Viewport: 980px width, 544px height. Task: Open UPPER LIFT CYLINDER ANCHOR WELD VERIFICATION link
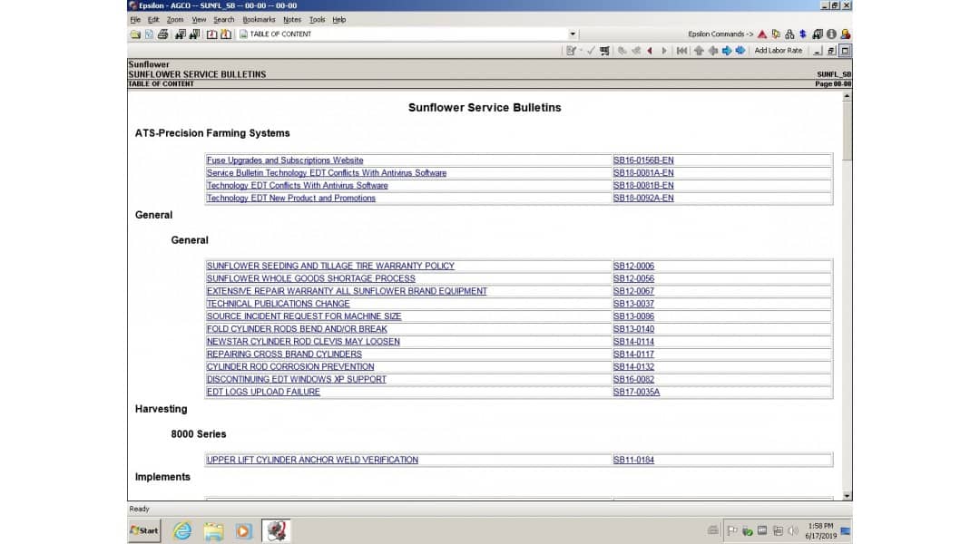312,460
